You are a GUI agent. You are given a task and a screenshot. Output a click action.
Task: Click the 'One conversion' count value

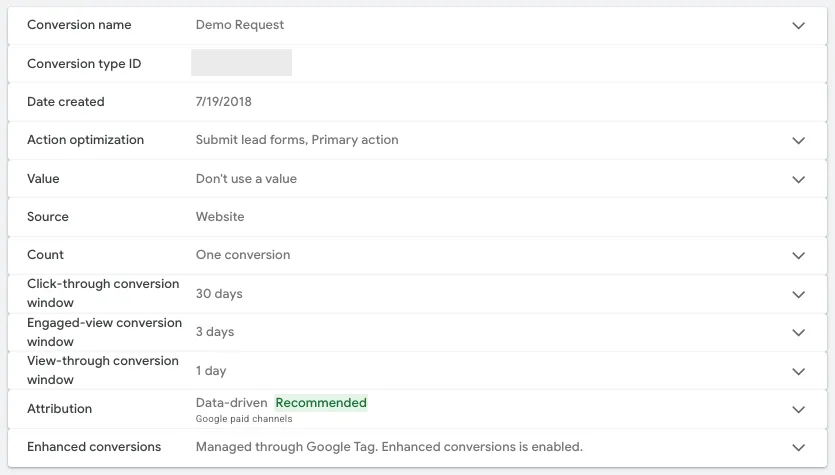[x=243, y=255]
